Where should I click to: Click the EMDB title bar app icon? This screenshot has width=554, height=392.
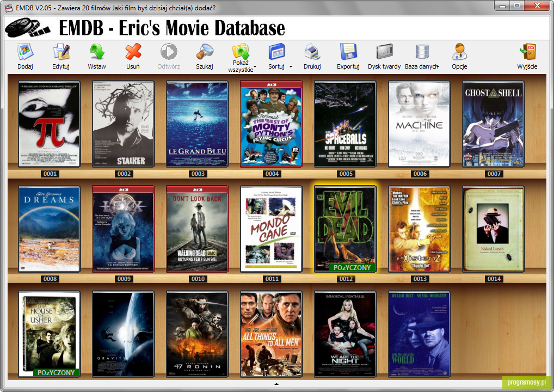[9, 8]
